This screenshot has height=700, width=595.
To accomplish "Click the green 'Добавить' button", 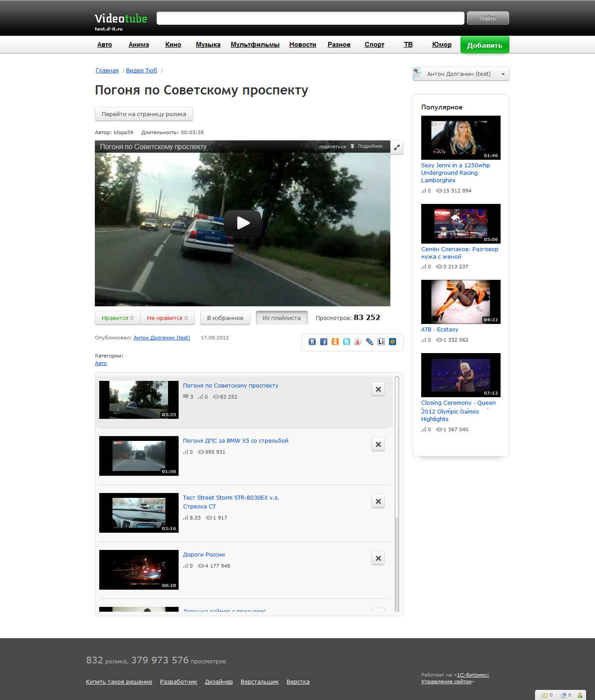I will 484,45.
